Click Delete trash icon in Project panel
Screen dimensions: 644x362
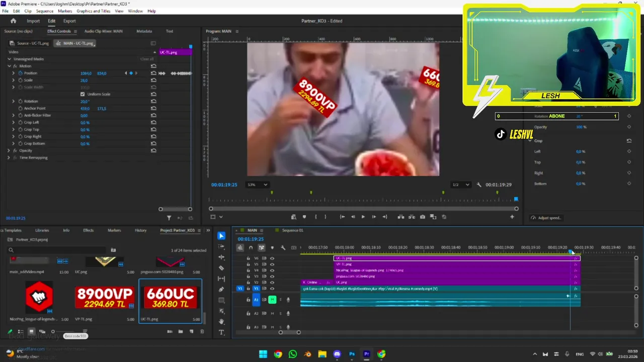pos(202,331)
